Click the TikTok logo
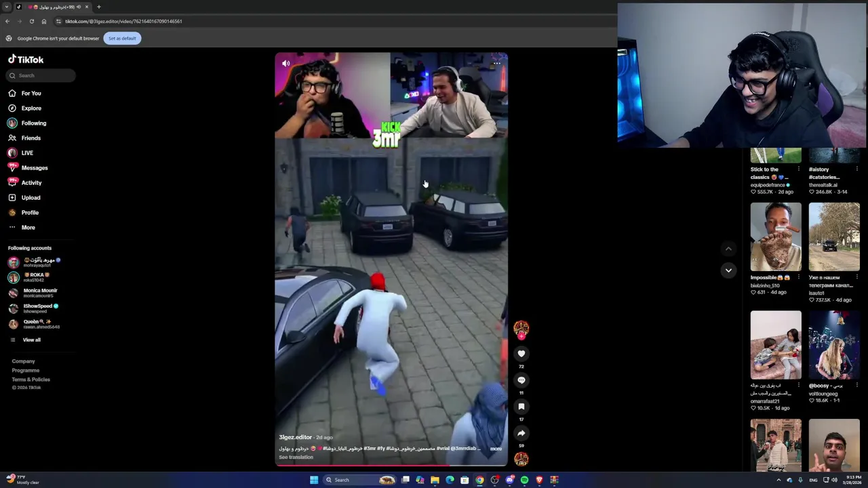The width and height of the screenshot is (868, 488). tap(26, 60)
